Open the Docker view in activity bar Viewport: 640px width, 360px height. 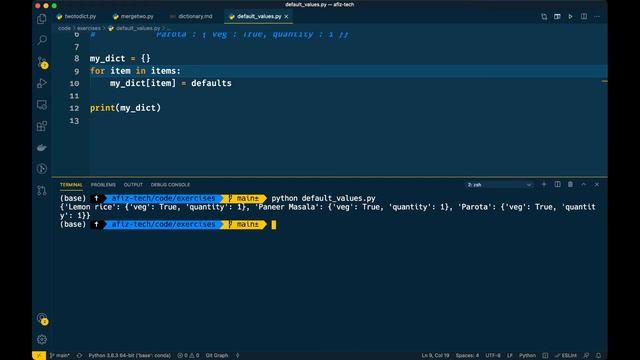click(42, 147)
